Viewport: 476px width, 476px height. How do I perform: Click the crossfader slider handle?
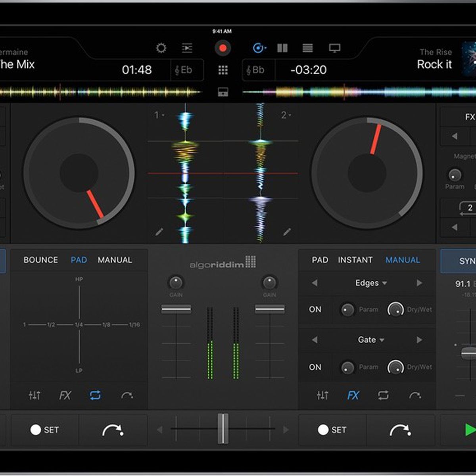point(223,429)
